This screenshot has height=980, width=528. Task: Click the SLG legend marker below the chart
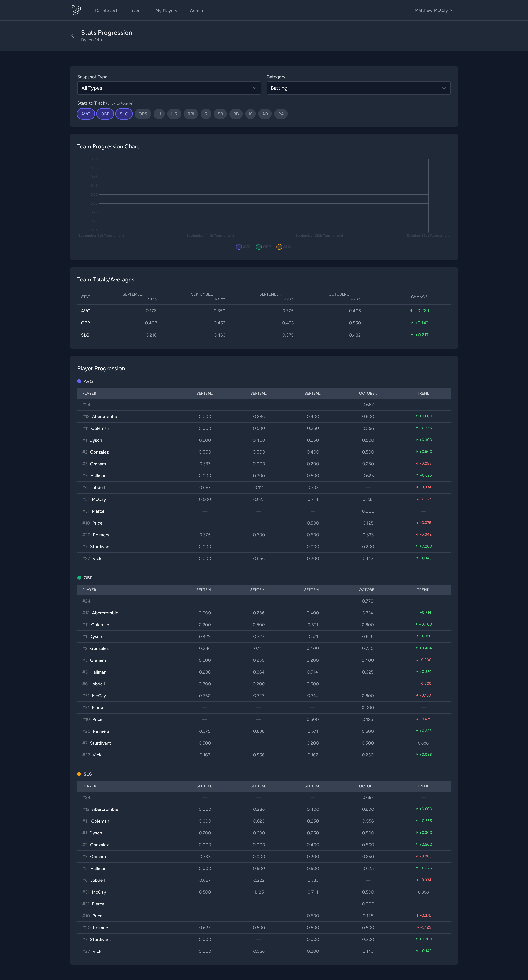(280, 247)
